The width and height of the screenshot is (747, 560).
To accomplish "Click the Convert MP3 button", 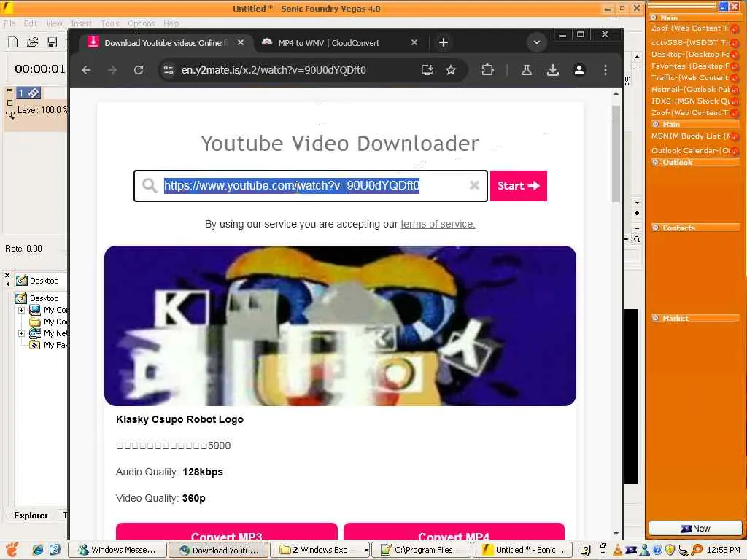I will pos(226,532).
